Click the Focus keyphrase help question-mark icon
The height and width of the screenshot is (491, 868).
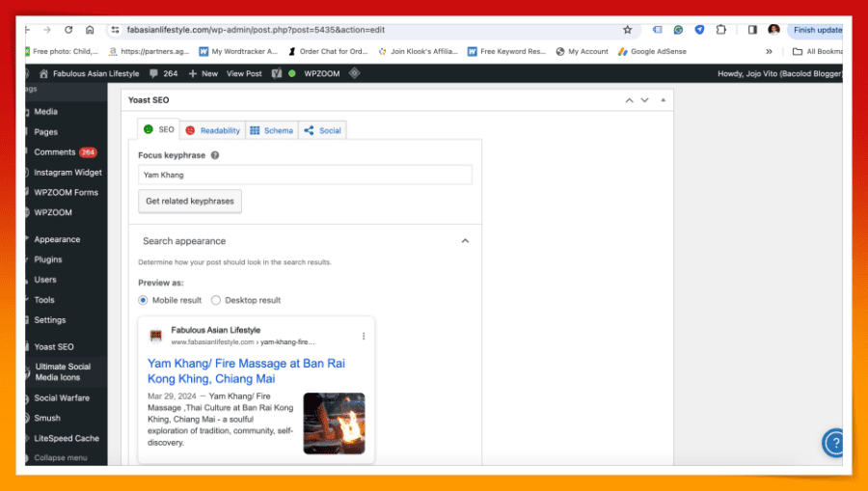pyautogui.click(x=215, y=155)
